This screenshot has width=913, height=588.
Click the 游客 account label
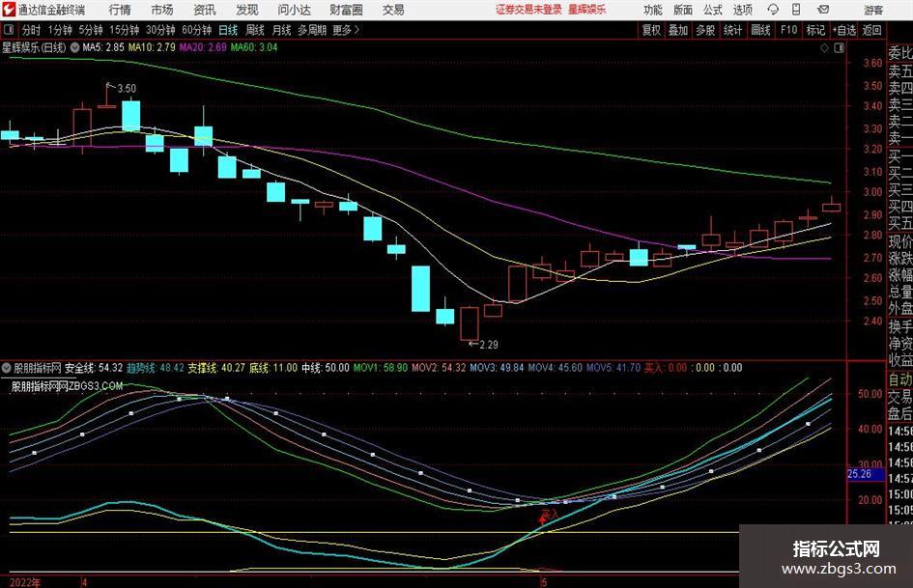click(x=872, y=10)
